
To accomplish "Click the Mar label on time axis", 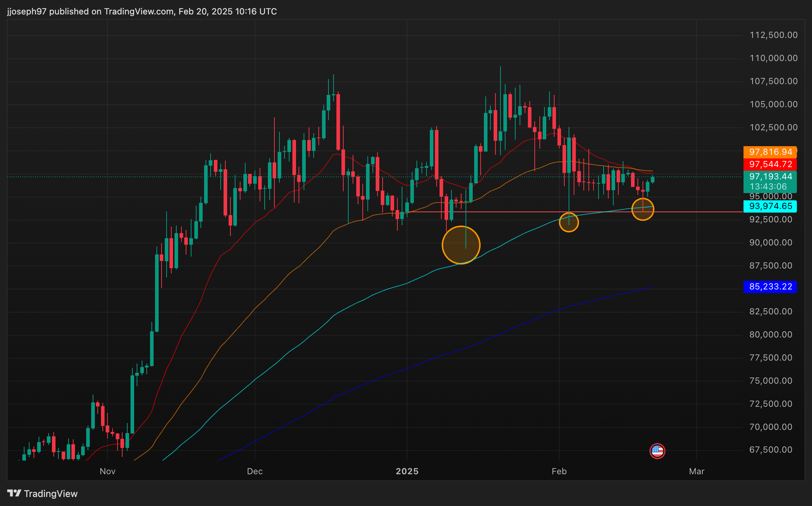I will [x=696, y=471].
